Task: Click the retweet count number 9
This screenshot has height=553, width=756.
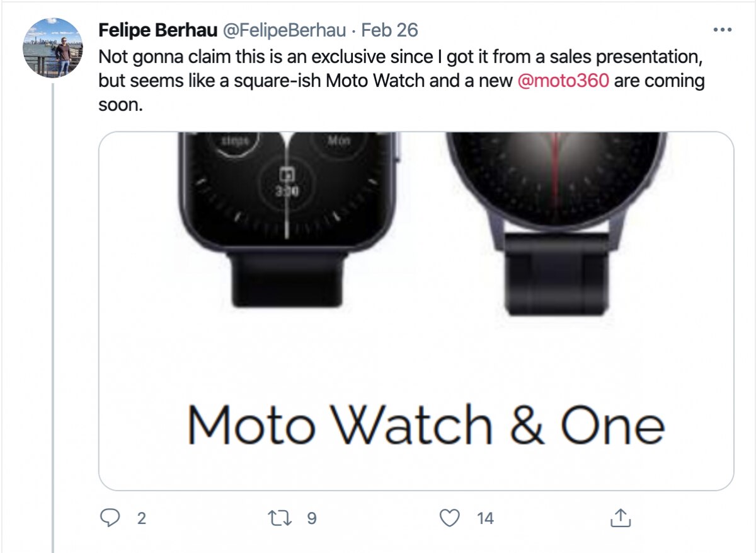Action: click(x=311, y=518)
